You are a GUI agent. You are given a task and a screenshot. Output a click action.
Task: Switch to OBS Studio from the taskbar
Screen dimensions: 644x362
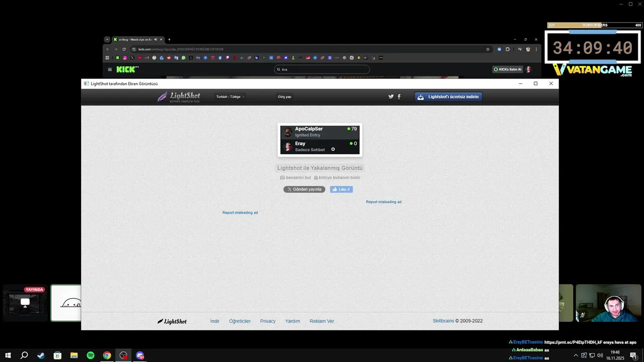[x=124, y=355]
